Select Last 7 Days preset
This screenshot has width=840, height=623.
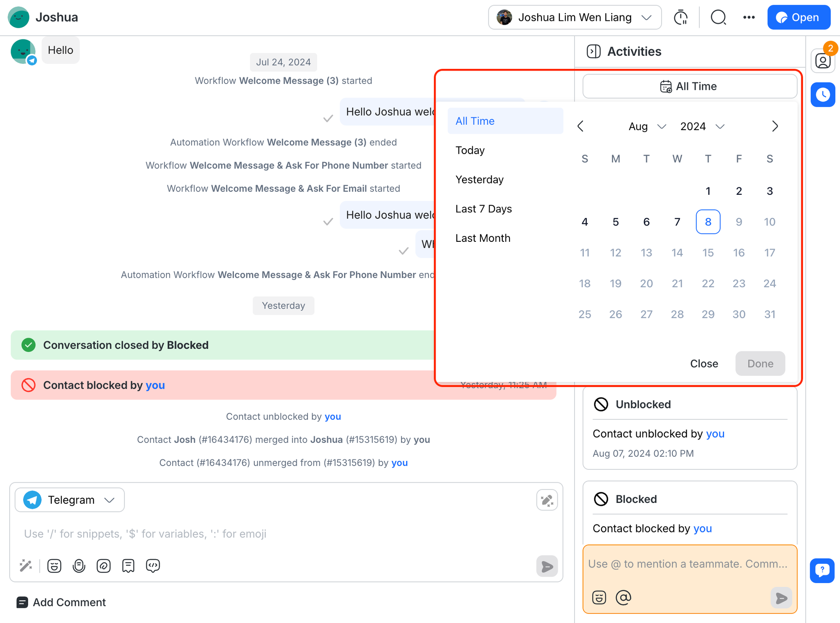[483, 209]
